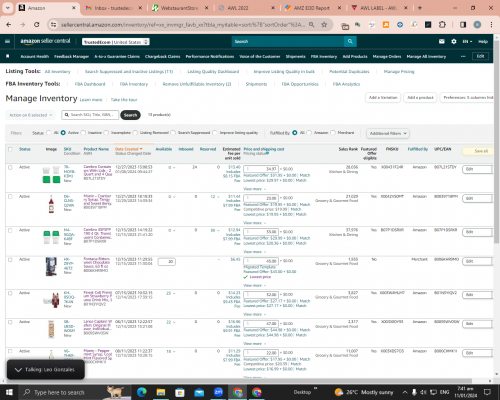Viewport: 500px width, 400px height.
Task: Check the select-all checkbox in the table header
Action: [x=10, y=149]
